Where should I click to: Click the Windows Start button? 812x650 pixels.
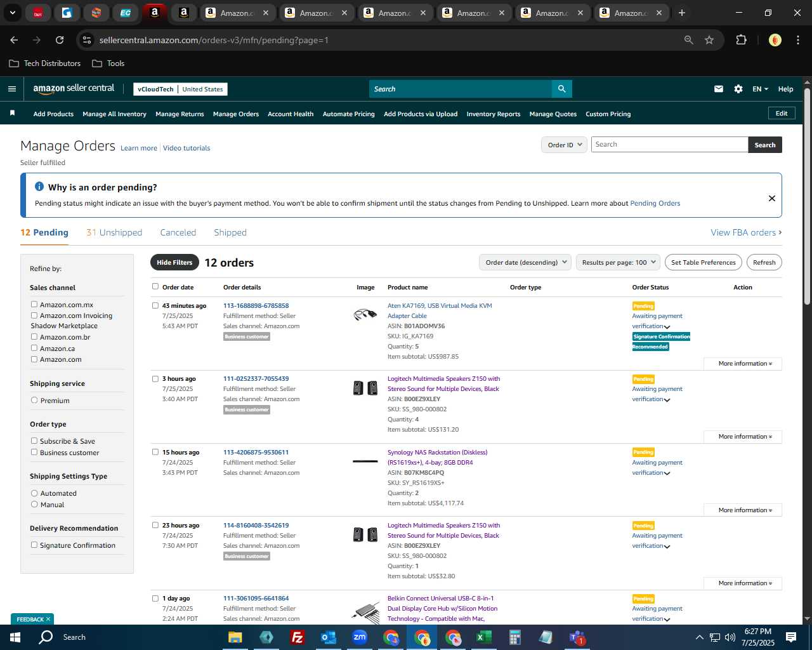pos(15,637)
